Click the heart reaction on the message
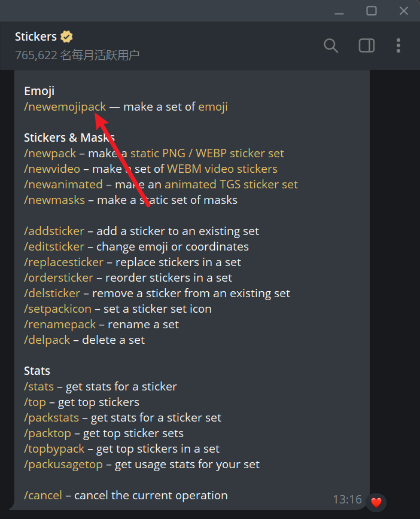The image size is (420, 519). [x=376, y=502]
